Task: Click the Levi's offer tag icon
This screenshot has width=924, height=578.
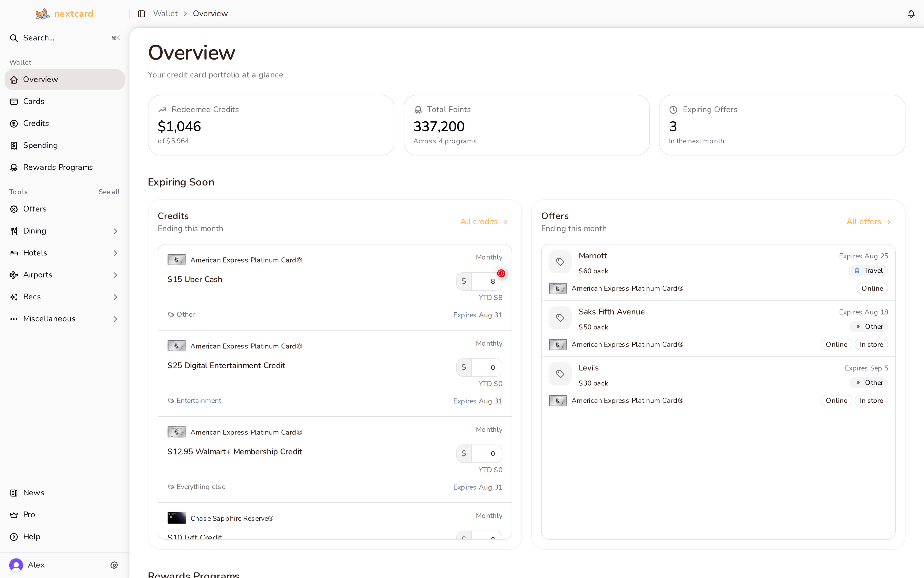Action: tap(560, 374)
